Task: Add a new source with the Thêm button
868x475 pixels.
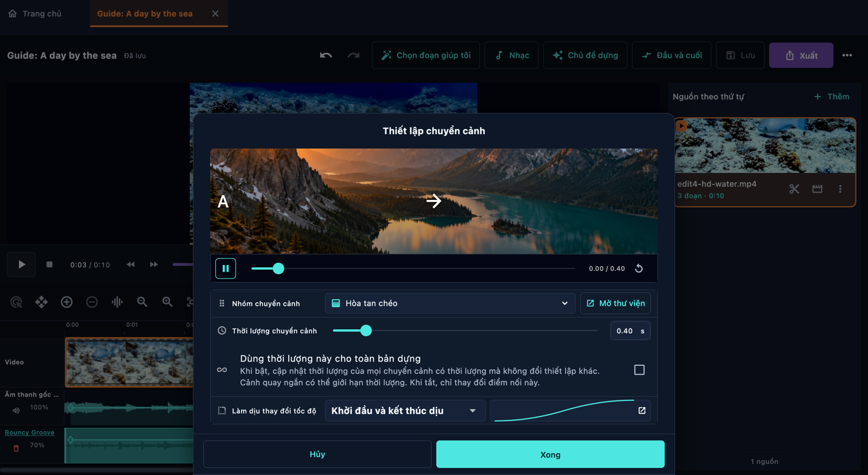Action: [831, 96]
